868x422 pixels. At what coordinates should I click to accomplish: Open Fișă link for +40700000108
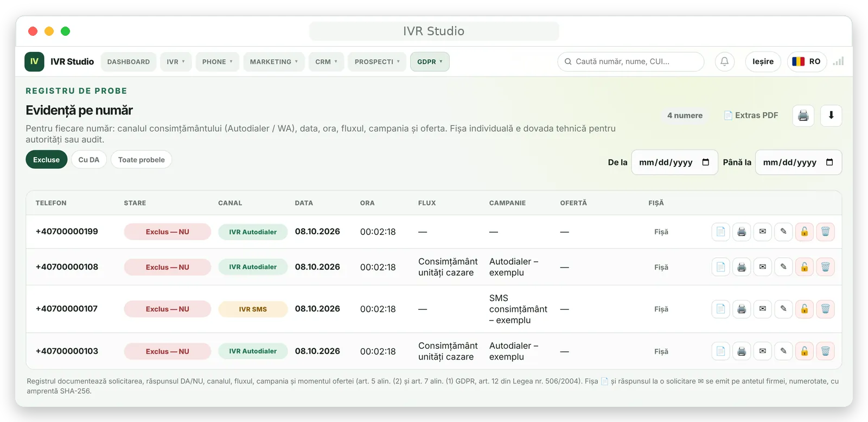point(661,267)
